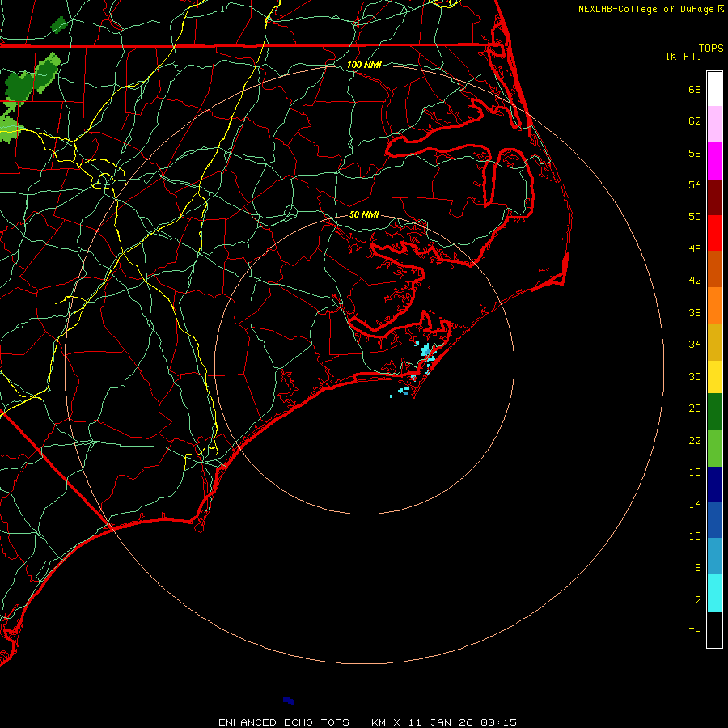Image resolution: width=728 pixels, height=728 pixels.
Task: Click the navy blue legend swatch
Action: coord(714,485)
